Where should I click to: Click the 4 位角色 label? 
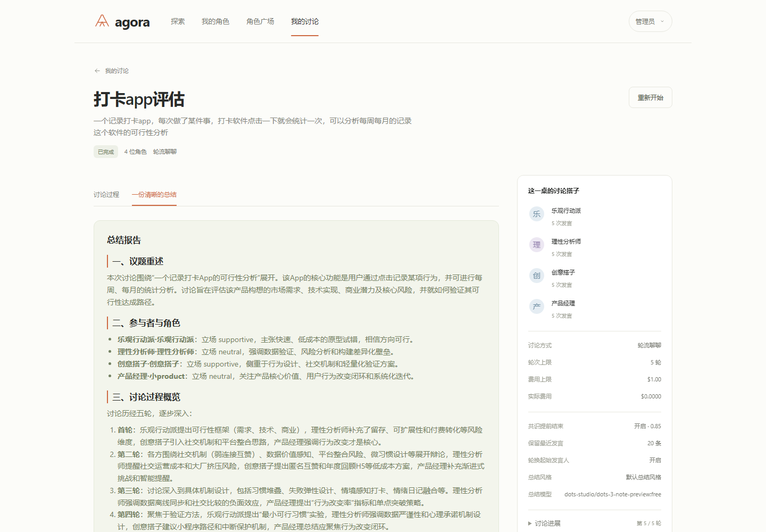pos(136,152)
